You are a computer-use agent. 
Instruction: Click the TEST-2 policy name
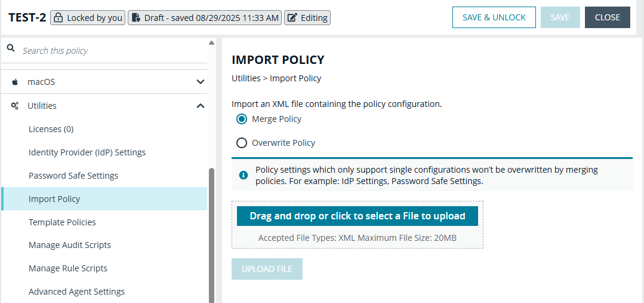(x=27, y=18)
